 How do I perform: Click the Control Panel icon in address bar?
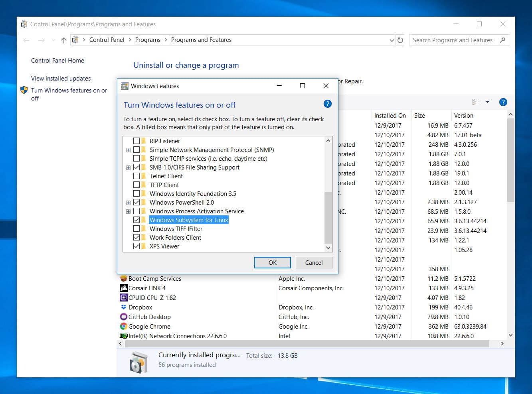pos(75,40)
